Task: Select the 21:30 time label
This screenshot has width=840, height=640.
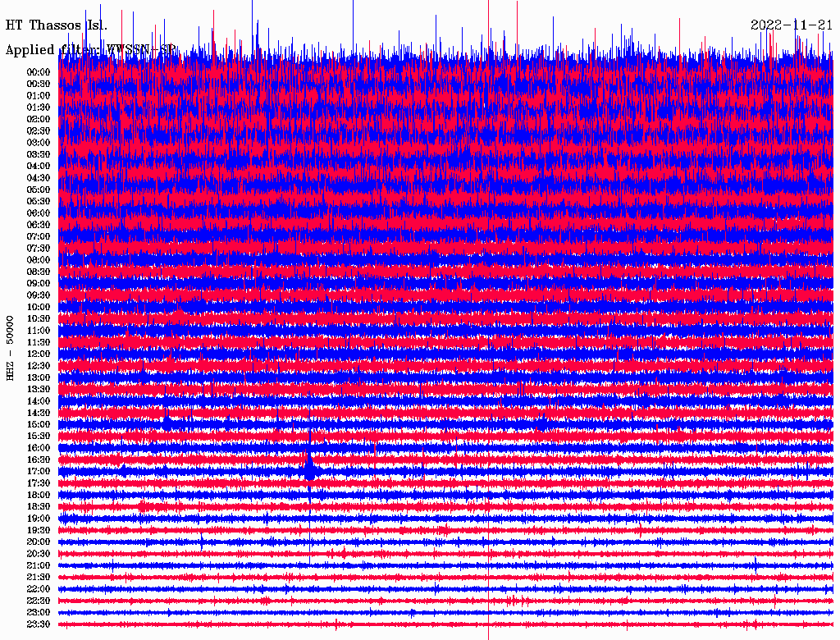Action: pos(39,578)
